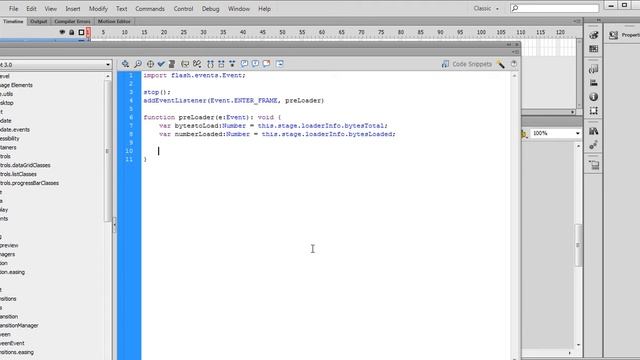Open Modify menu
This screenshot has height=360, width=640.
pyautogui.click(x=98, y=9)
